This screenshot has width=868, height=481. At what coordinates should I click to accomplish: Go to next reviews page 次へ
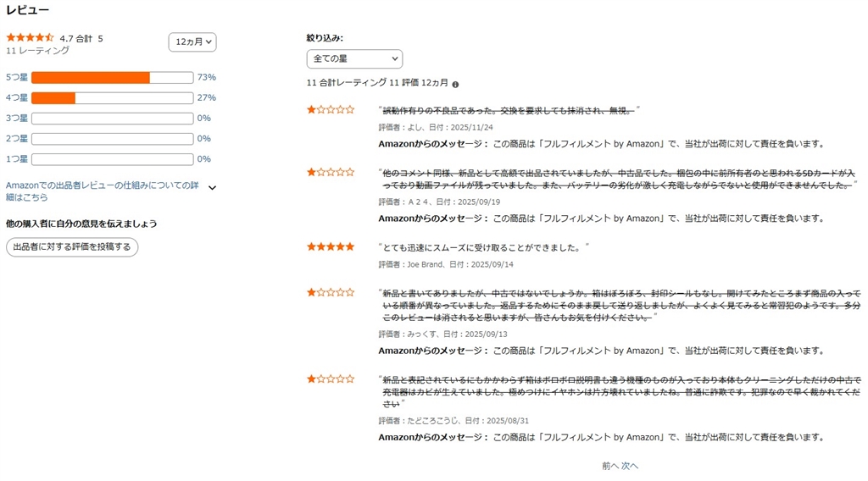[x=630, y=466]
